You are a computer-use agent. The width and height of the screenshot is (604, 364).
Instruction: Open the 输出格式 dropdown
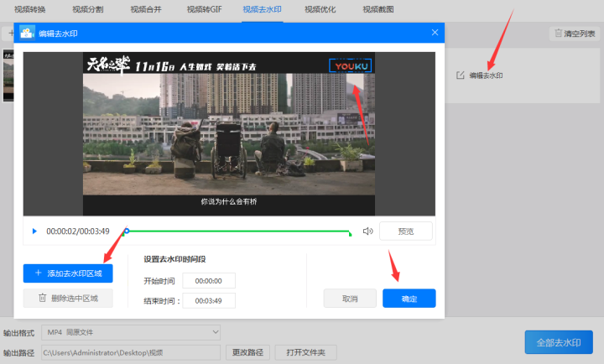pyautogui.click(x=131, y=332)
